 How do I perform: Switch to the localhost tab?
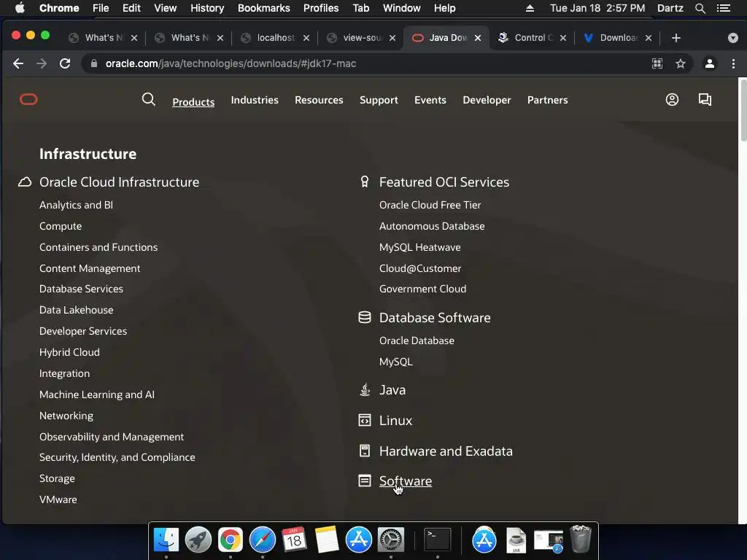point(275,38)
